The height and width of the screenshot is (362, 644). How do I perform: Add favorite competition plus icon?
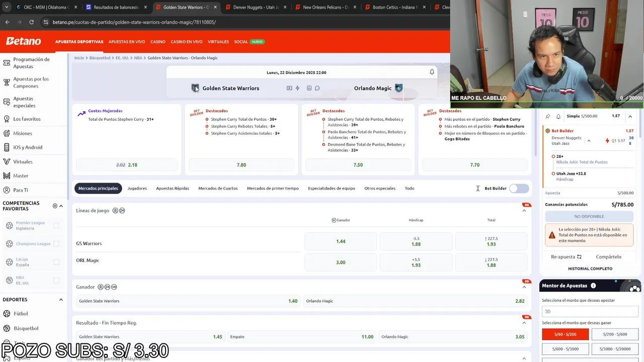pyautogui.click(x=55, y=206)
